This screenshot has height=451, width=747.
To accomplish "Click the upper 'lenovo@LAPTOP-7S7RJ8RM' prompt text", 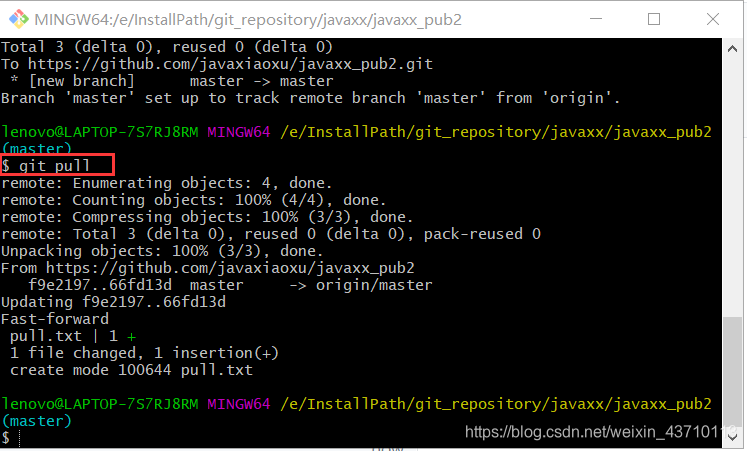I will 100,132.
